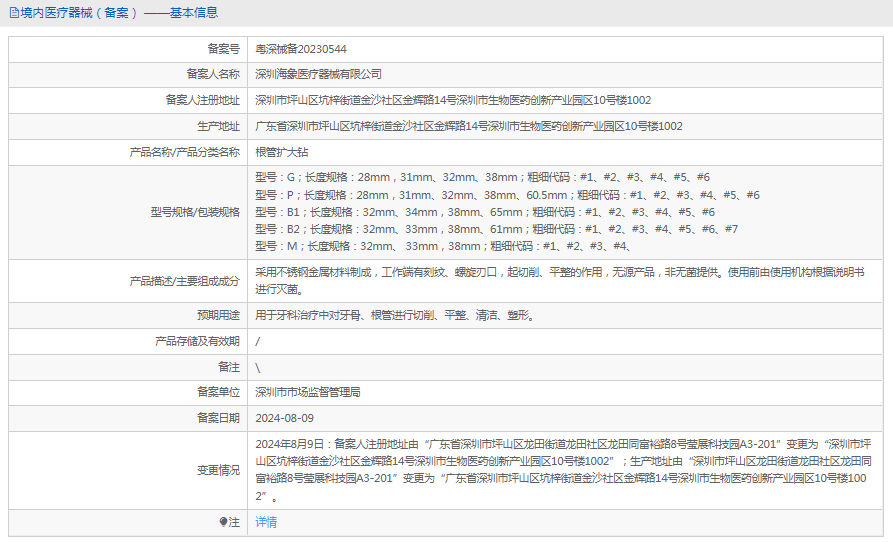Select product name 根管扩大钻

(282, 152)
